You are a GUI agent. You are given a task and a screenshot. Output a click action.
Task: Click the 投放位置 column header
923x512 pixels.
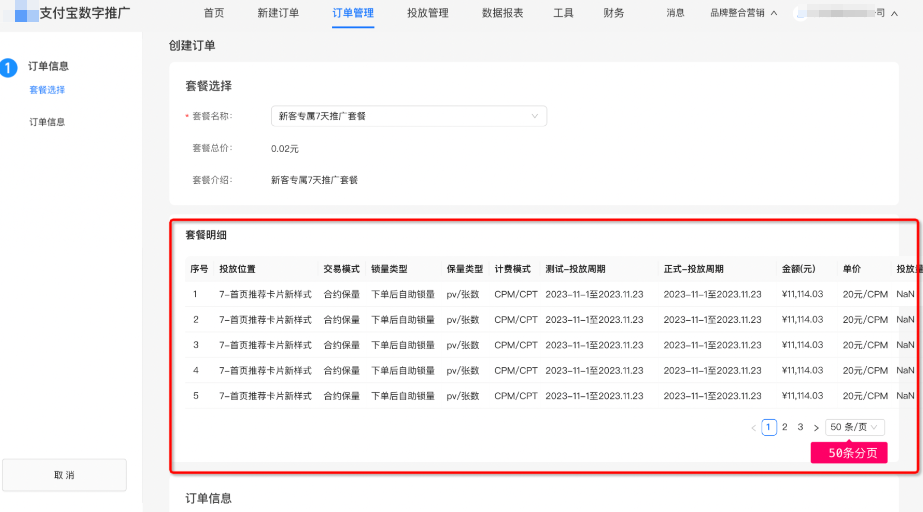(x=237, y=269)
